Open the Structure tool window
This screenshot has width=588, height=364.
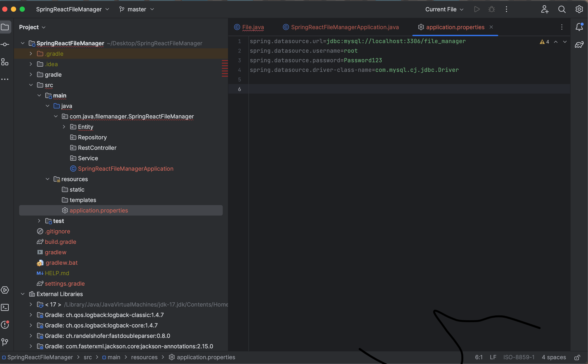5,62
